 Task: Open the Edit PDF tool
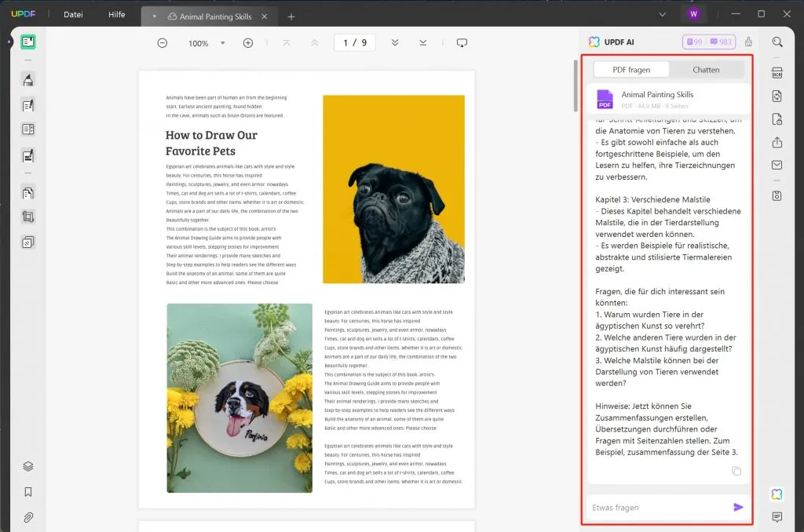27,105
